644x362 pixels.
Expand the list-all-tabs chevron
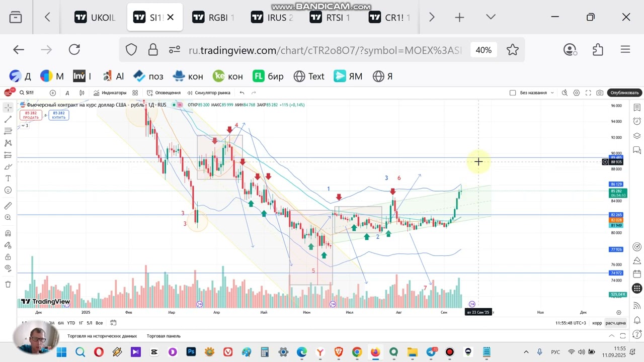click(491, 18)
